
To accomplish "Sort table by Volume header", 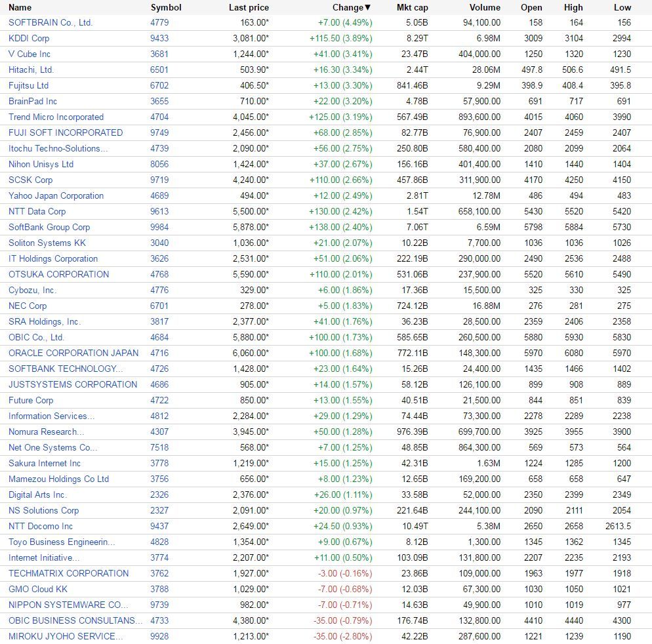I will (485, 7).
